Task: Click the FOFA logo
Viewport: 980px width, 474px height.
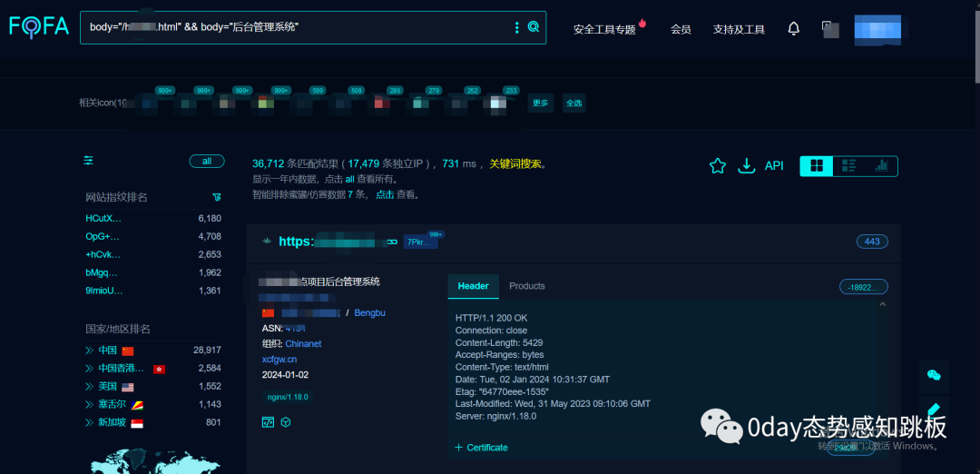Action: coord(39,26)
